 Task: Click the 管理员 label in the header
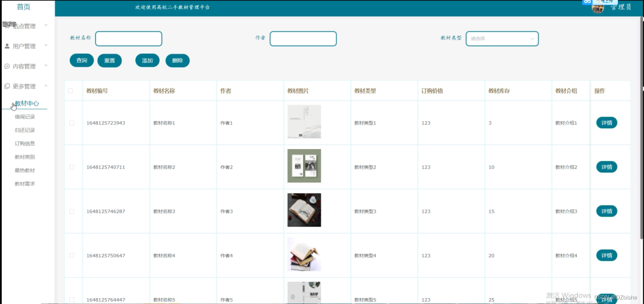click(621, 7)
